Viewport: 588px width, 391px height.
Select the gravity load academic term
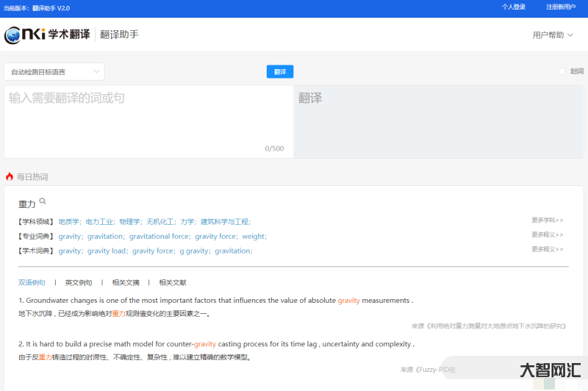(x=107, y=251)
